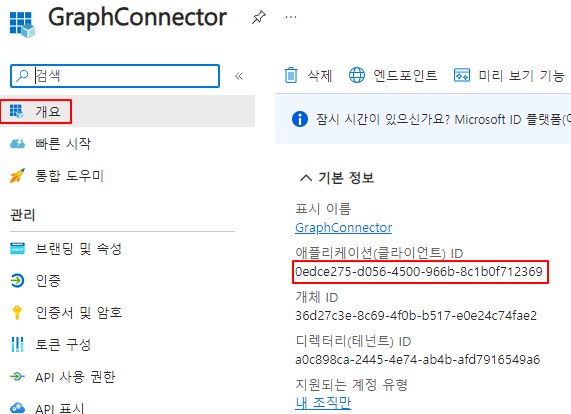Collapse the left navigation menu
Screen dimensions: 571x414
239,76
